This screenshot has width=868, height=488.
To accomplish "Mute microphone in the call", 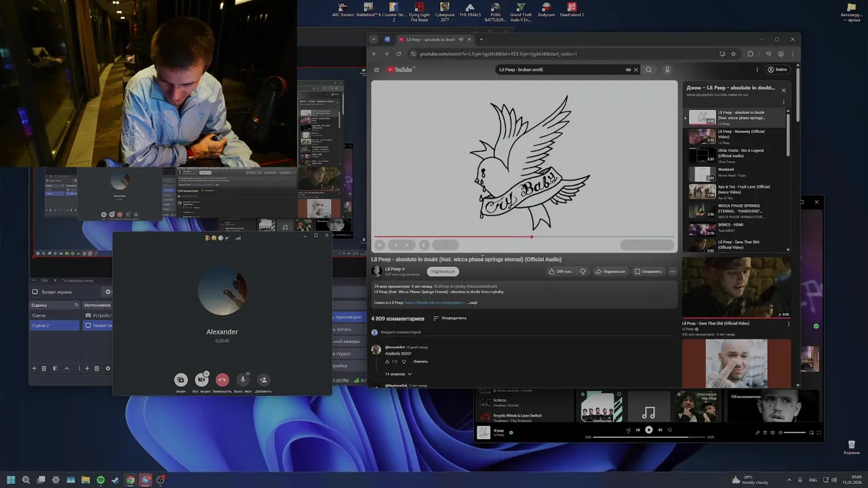I will (243, 380).
